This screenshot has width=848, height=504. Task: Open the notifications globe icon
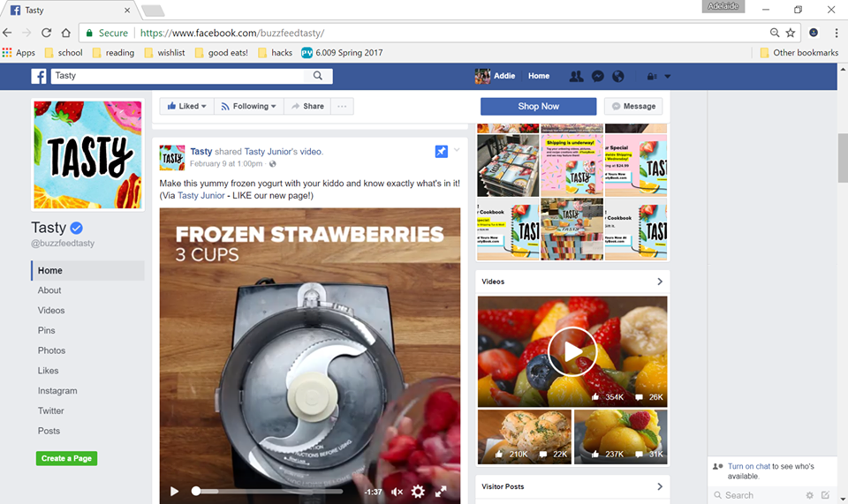618,76
